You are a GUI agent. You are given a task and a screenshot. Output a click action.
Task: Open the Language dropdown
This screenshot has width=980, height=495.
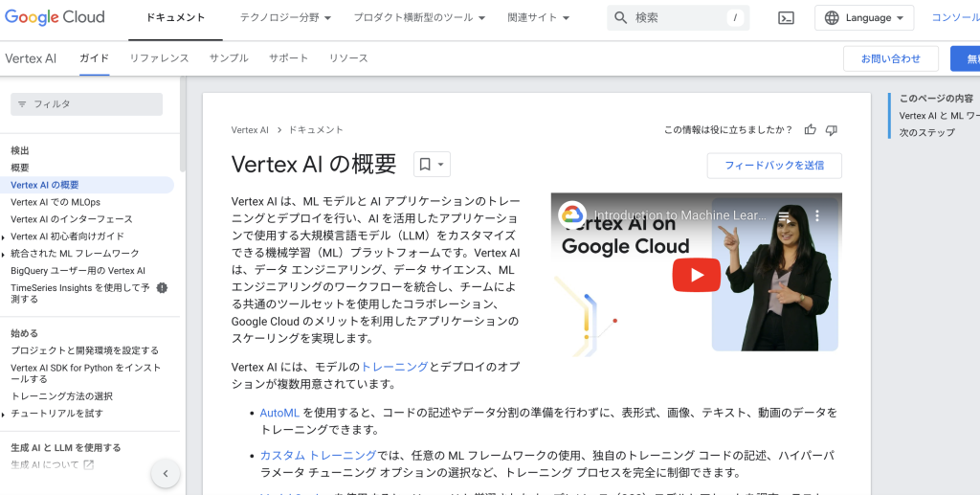(864, 18)
